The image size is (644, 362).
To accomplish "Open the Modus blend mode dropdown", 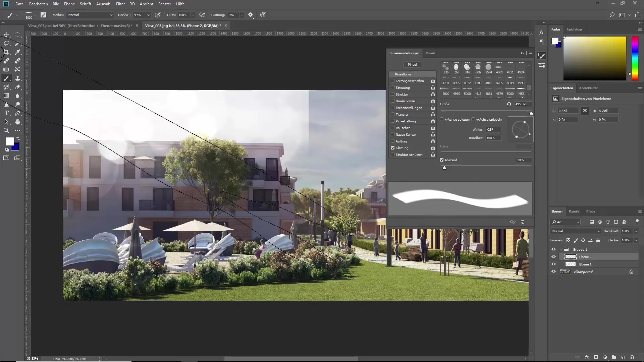I will 90,15.
